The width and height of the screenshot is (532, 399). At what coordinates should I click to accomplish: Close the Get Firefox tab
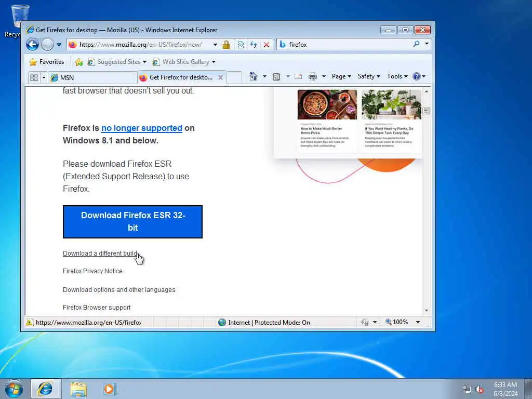click(220, 77)
